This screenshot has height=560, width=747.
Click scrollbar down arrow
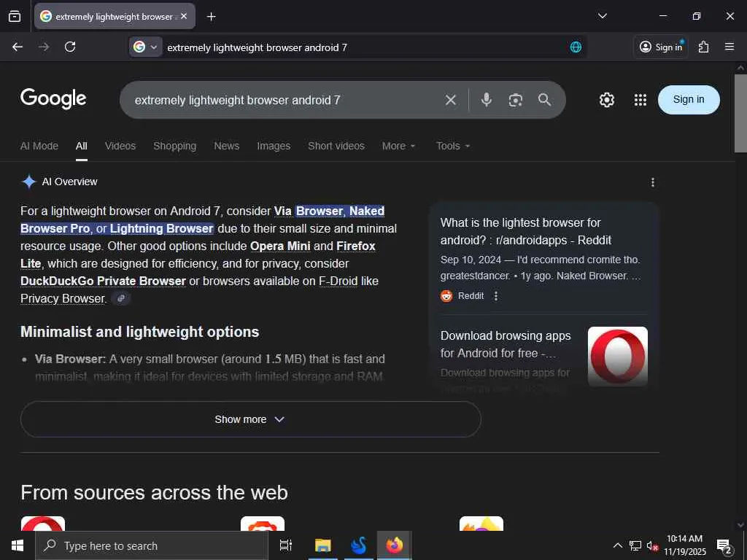click(740, 525)
